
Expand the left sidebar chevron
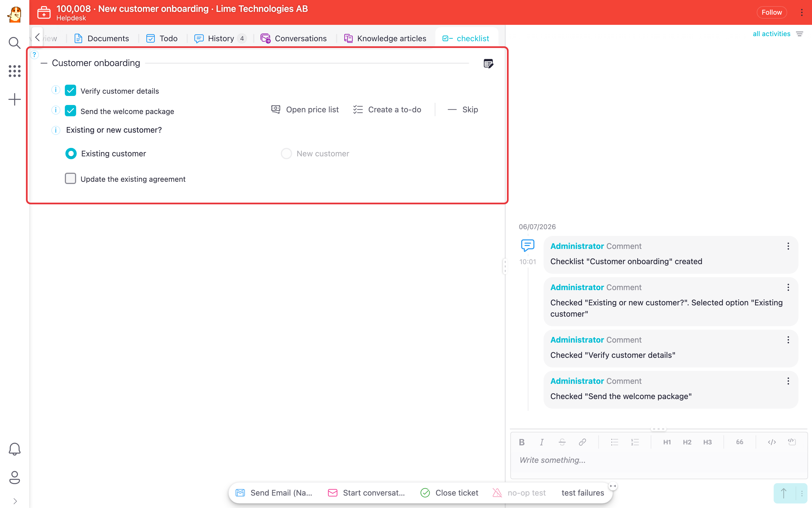coord(15,501)
